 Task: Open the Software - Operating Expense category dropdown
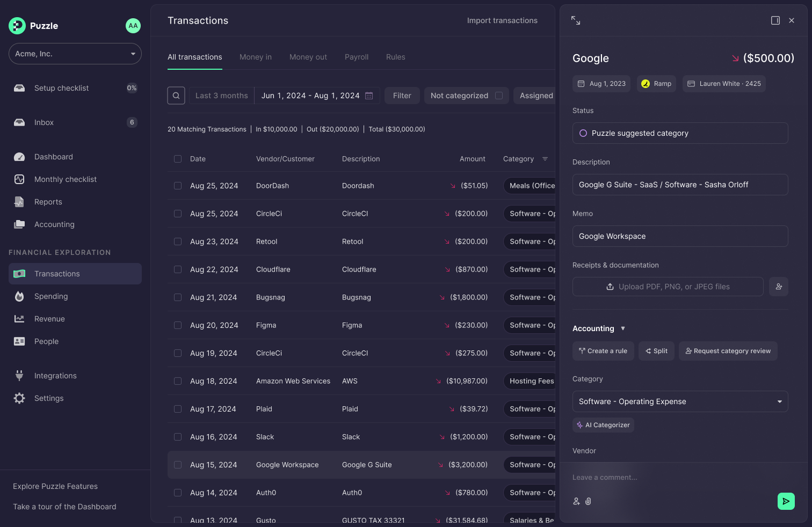[x=680, y=401]
